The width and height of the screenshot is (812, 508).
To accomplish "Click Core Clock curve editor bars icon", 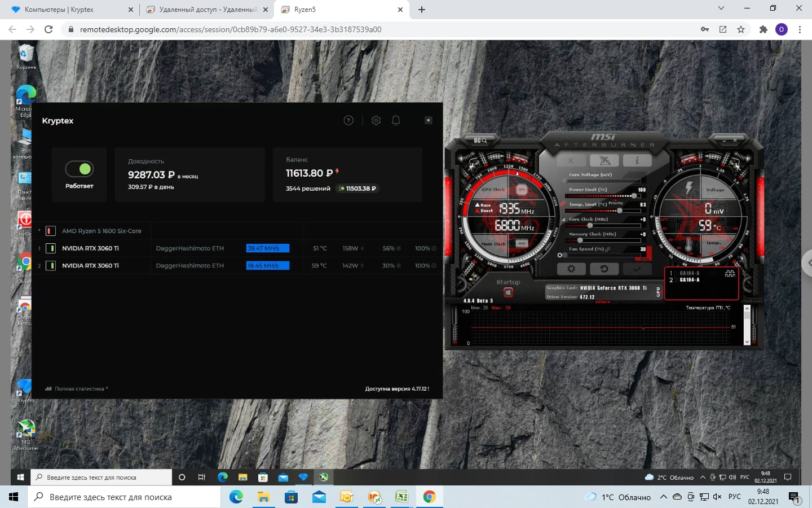I will 563,220.
